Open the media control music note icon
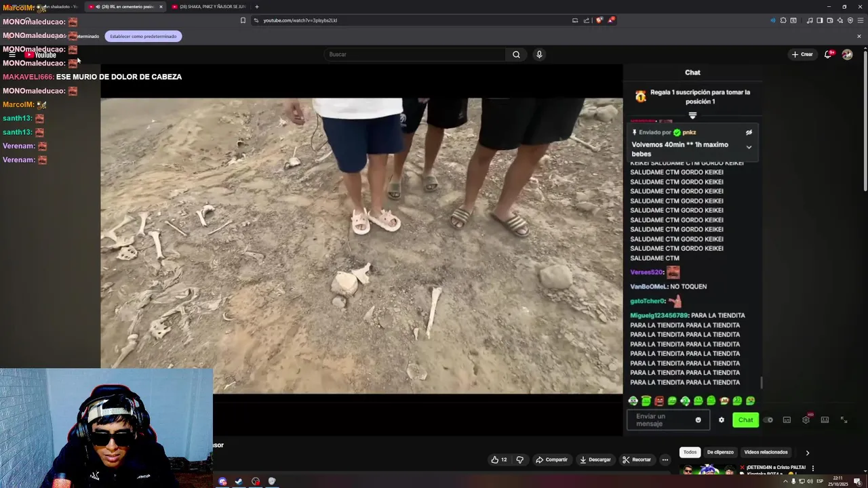The height and width of the screenshot is (488, 868). coord(810,20)
